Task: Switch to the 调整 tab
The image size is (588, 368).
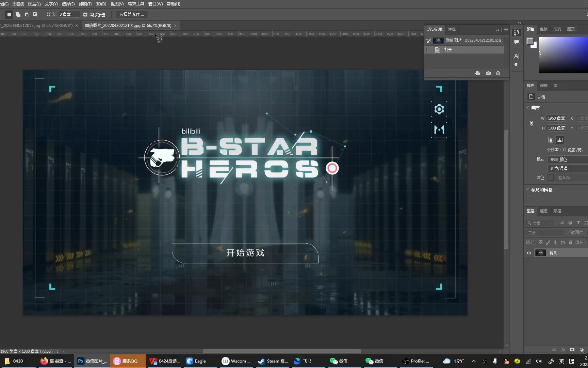Action: [544, 86]
